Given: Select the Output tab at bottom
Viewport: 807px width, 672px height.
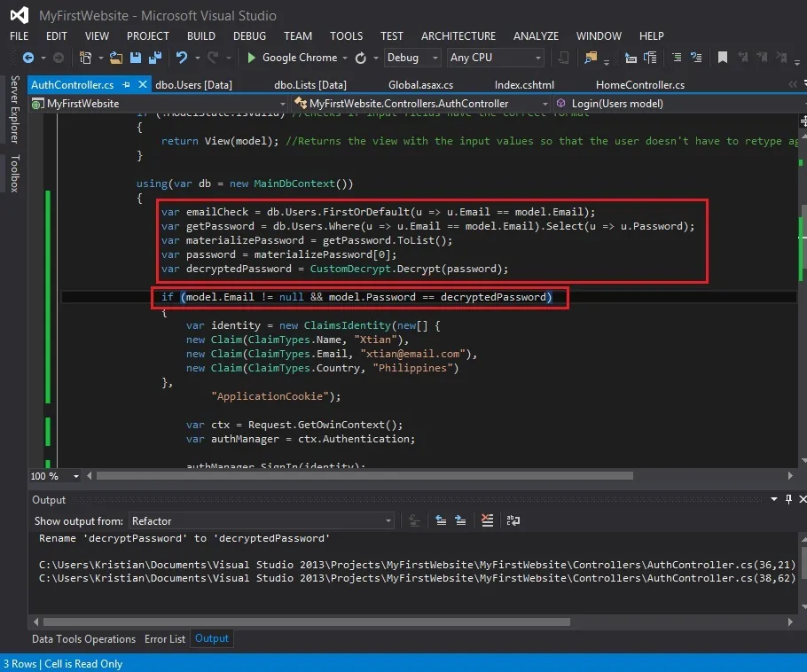Looking at the screenshot, I should pos(212,638).
